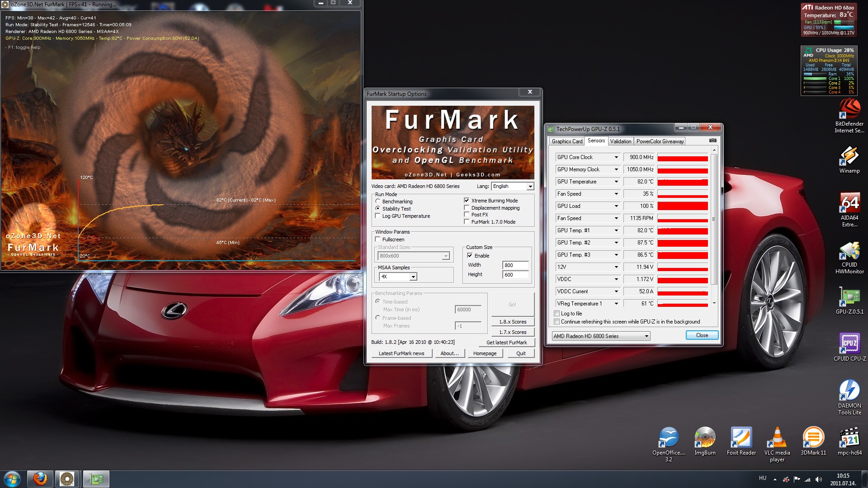This screenshot has width=868, height=488.
Task: Enable Post FX checkbox
Action: click(x=467, y=215)
